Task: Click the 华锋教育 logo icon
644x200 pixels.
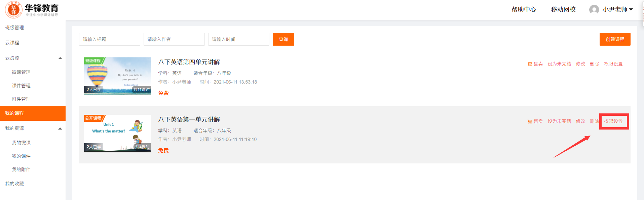Action: [14, 9]
